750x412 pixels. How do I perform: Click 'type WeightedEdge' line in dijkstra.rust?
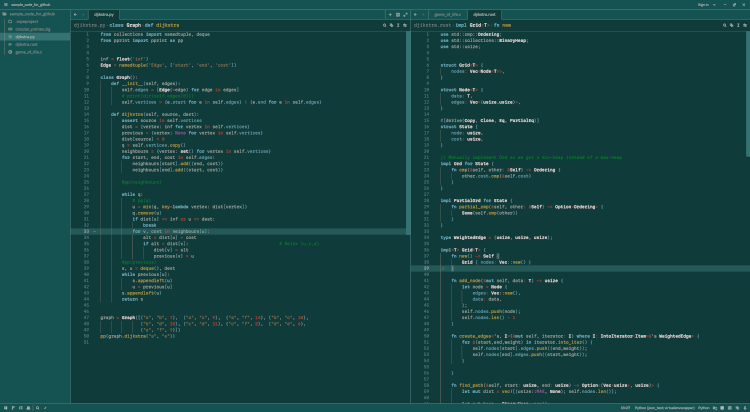pos(496,237)
